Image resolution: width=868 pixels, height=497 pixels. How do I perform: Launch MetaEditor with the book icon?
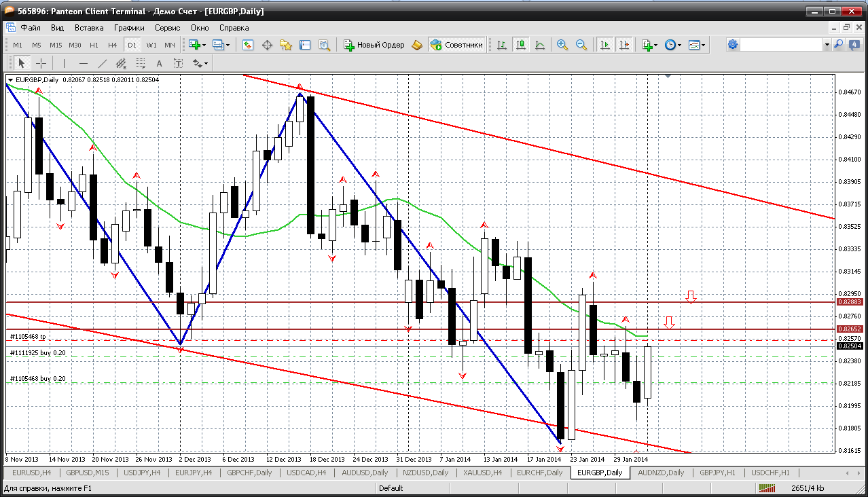click(417, 45)
